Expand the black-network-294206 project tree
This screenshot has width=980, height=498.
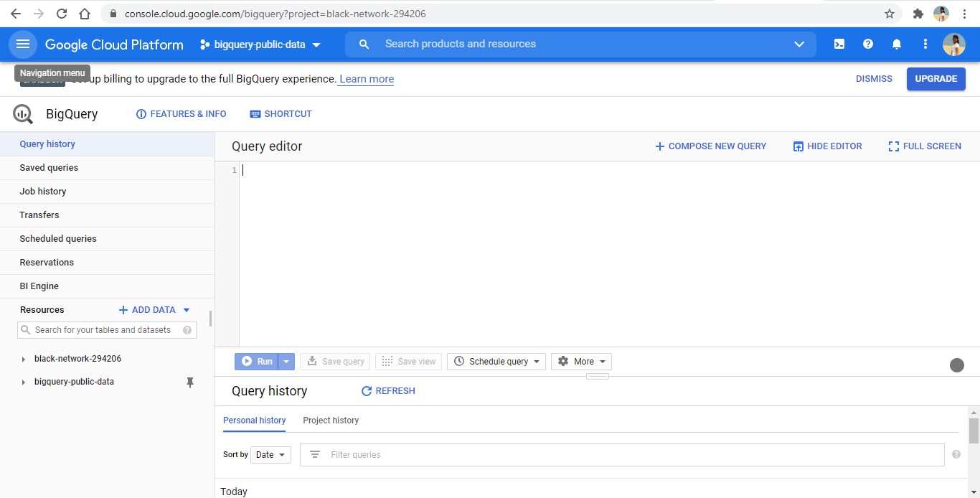(x=24, y=360)
